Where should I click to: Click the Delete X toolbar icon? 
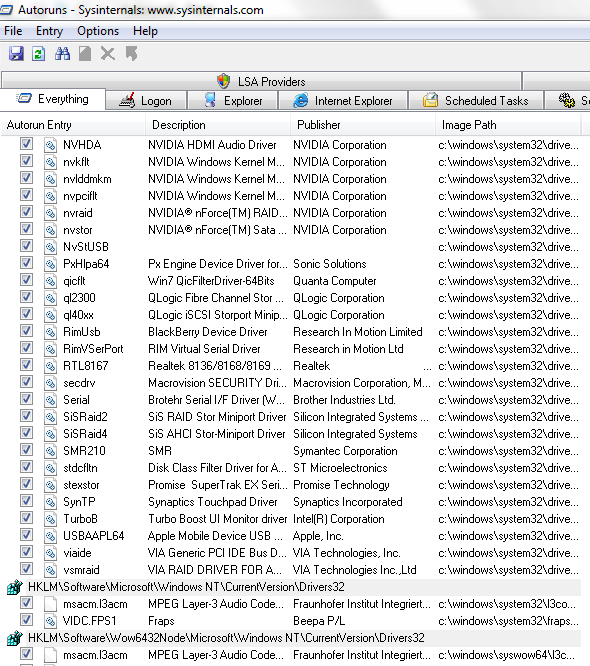(x=108, y=54)
